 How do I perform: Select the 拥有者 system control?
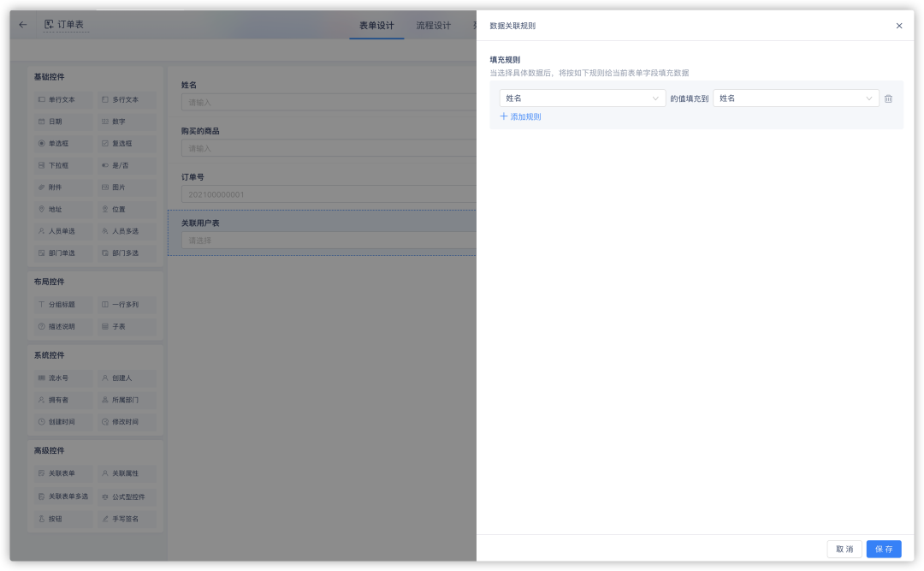click(63, 400)
